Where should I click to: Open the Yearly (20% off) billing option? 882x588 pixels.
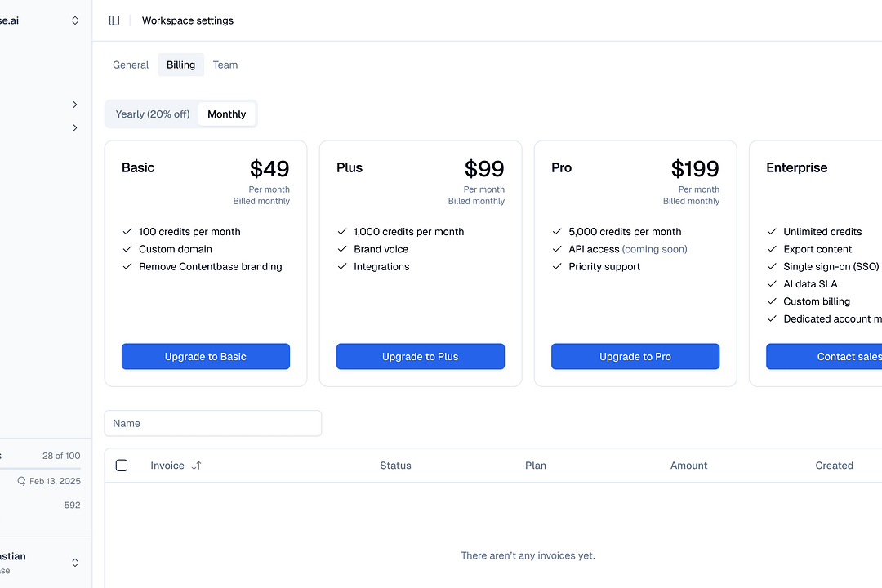tap(152, 114)
